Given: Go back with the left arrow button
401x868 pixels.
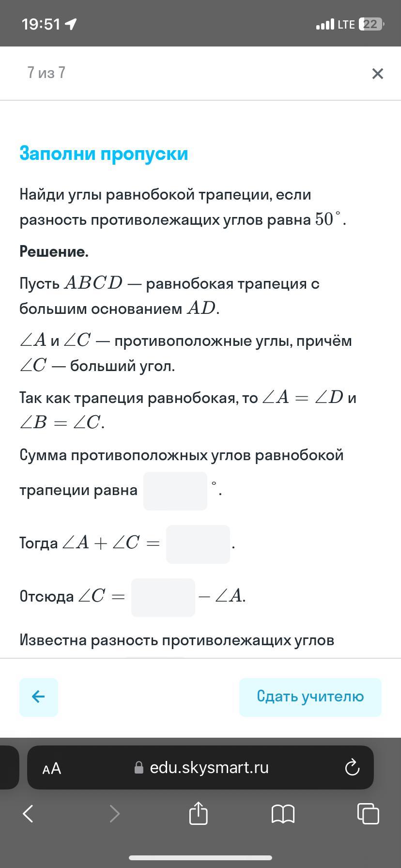Looking at the screenshot, I should point(39,697).
